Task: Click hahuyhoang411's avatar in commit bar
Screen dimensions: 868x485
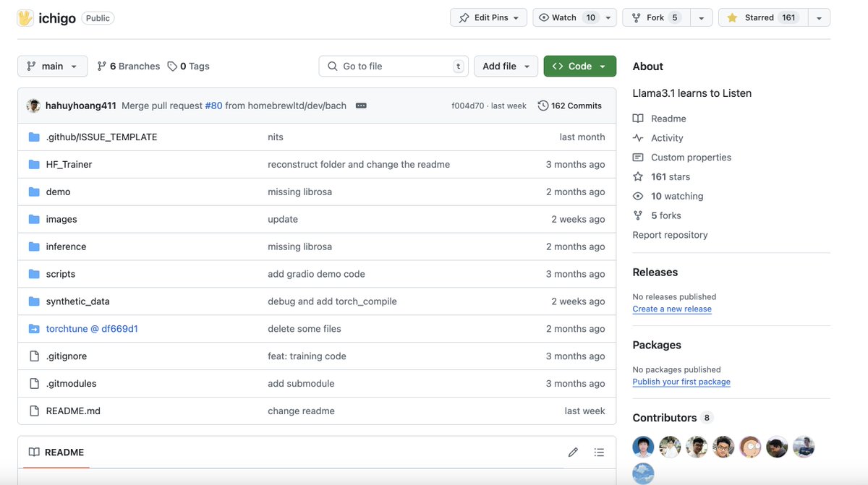Action: click(33, 106)
